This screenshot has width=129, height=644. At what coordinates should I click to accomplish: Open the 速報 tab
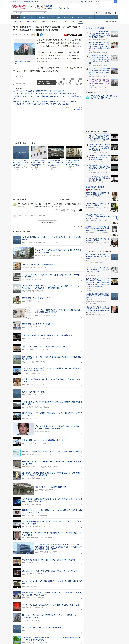[24, 17]
